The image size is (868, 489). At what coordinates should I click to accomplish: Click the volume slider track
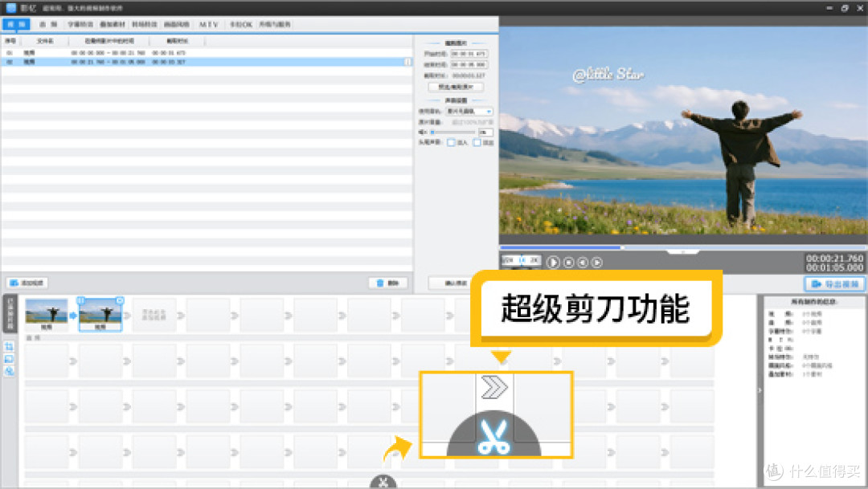452,132
